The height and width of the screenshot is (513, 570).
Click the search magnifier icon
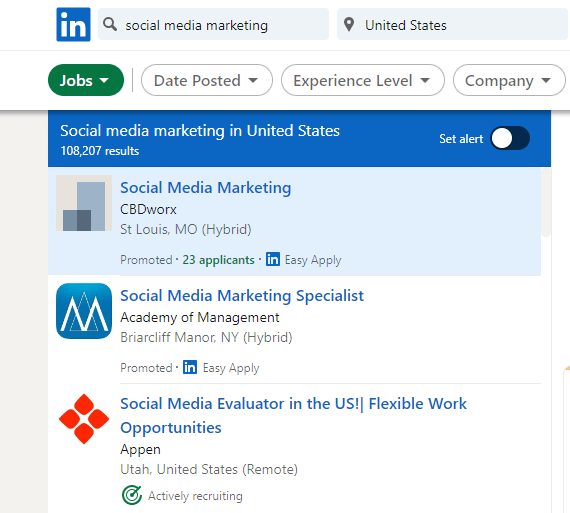coord(110,24)
